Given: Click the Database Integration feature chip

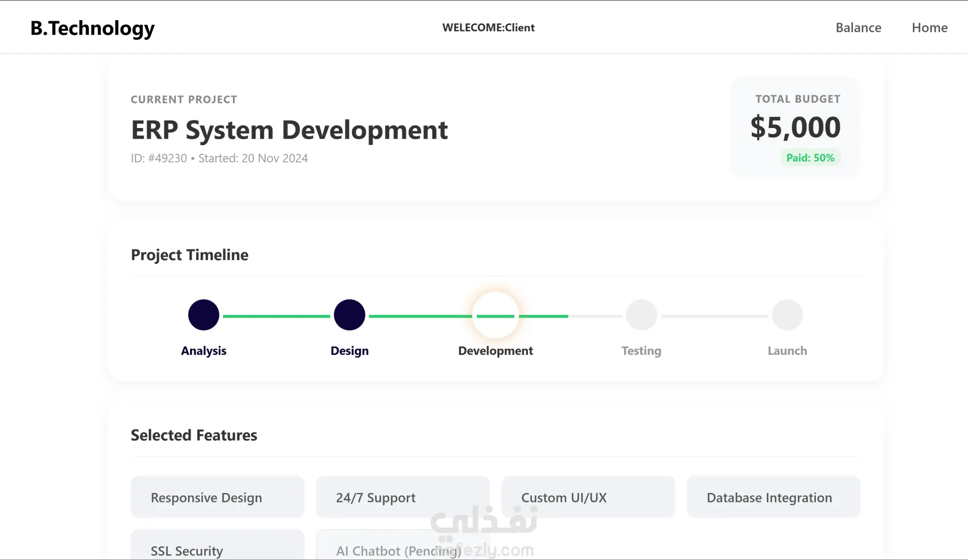Looking at the screenshot, I should 773,497.
